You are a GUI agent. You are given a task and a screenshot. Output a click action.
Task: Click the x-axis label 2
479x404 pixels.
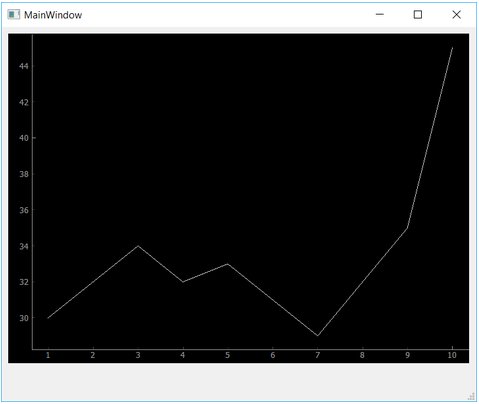tap(93, 355)
